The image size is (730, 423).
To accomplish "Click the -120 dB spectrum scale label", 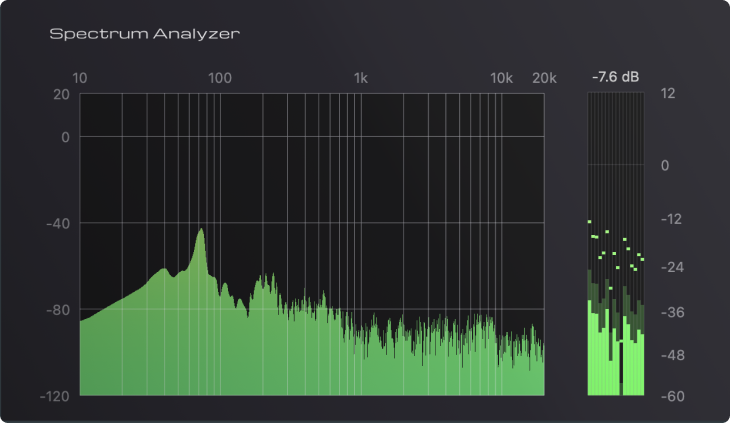I will (x=54, y=396).
